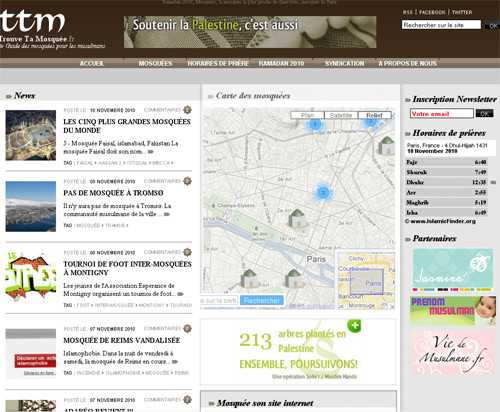Click the blue cluster marker at map center

323,192
